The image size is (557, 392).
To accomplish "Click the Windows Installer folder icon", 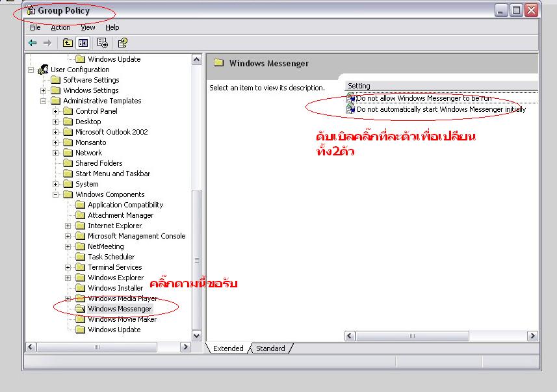I will point(81,288).
